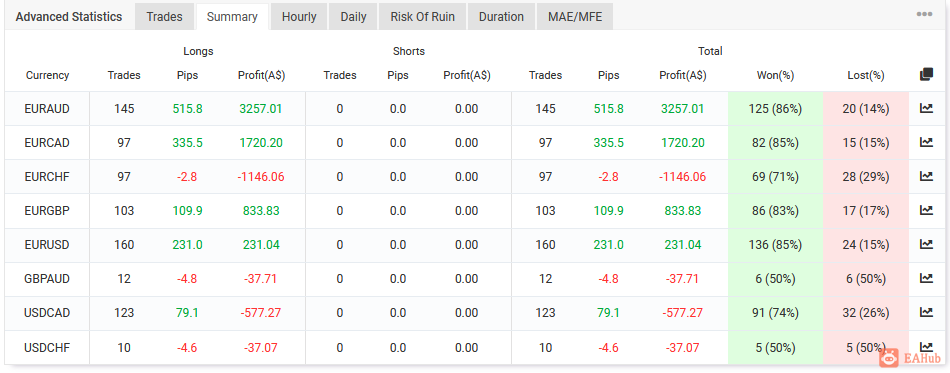Click the 82 (85%) won cell
Screen dimensions: 950x373
pyautogui.click(x=776, y=143)
